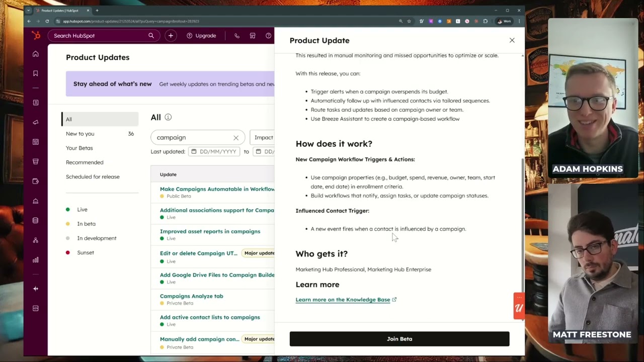
Task: Open the CRM contacts icon in sidebar
Action: [x=36, y=103]
